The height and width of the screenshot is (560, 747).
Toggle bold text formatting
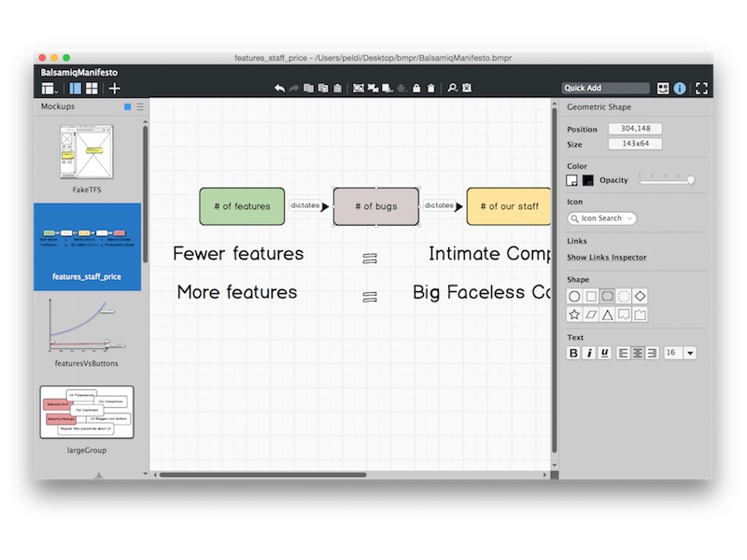click(573, 353)
